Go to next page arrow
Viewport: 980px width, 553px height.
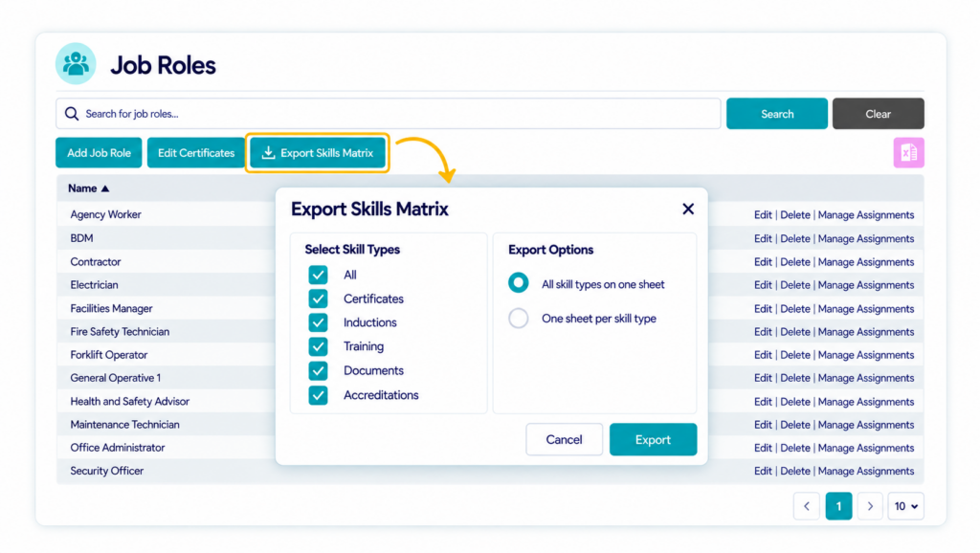pos(870,506)
